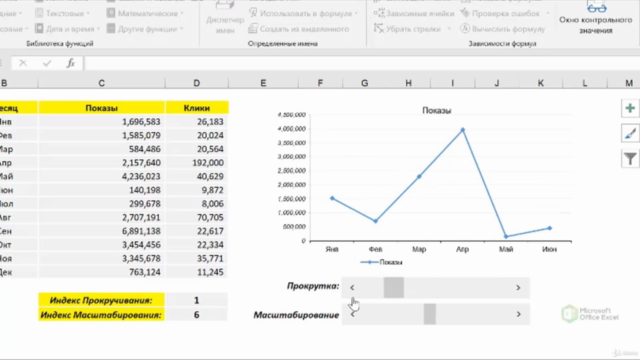Click left arrow of Прокрутка scrollbar
Image resolution: width=640 pixels, height=360 pixels.
coord(352,288)
